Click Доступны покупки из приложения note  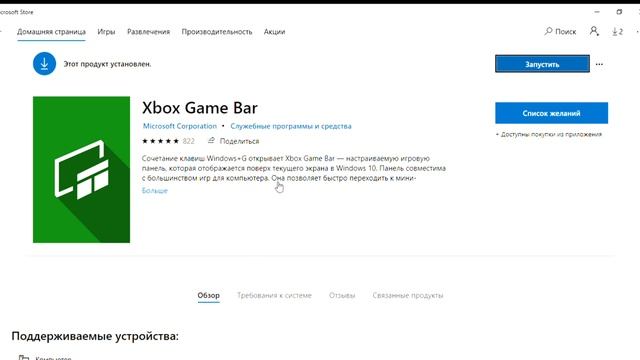(549, 134)
